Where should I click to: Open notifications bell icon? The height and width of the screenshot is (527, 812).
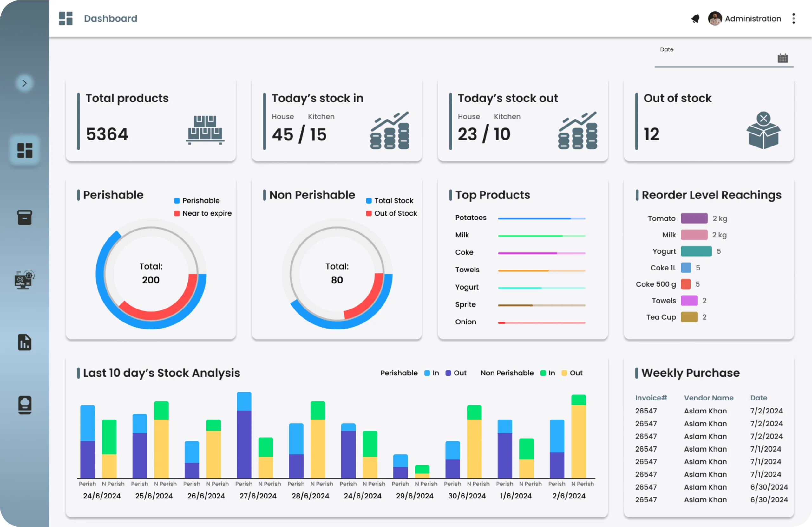695,18
